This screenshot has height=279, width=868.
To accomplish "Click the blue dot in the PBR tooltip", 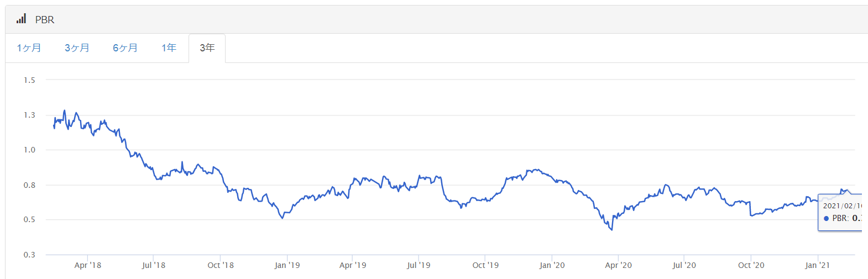I will click(x=826, y=219).
